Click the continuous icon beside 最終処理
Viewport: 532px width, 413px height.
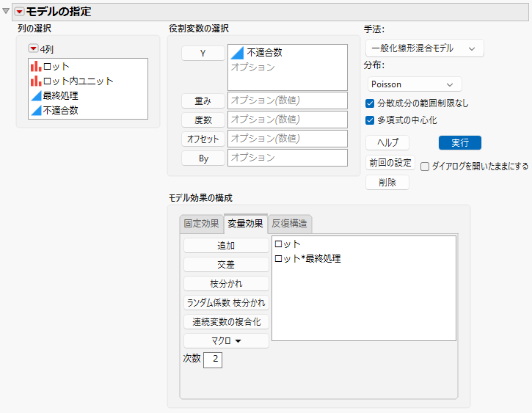[36, 95]
